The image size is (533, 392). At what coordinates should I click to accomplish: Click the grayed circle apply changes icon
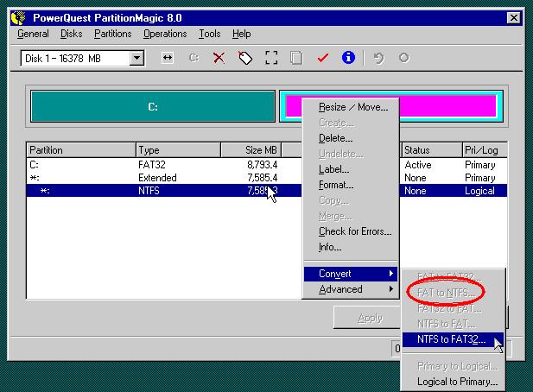tap(403, 58)
